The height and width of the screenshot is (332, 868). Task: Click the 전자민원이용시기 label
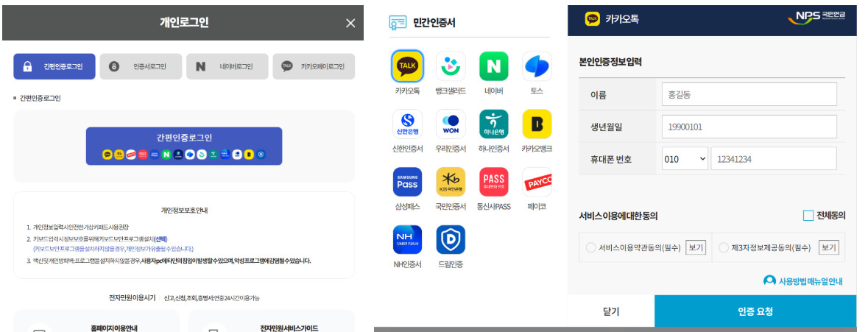point(133,297)
